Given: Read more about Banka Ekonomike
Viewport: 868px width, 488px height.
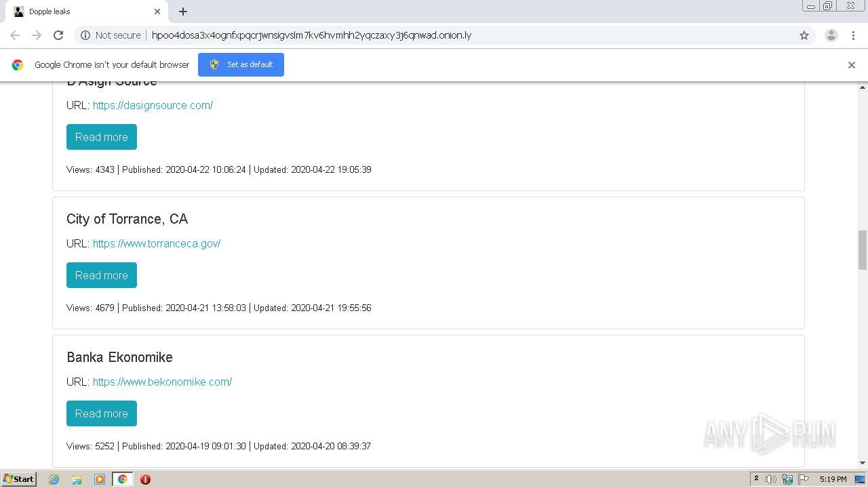Looking at the screenshot, I should (102, 413).
